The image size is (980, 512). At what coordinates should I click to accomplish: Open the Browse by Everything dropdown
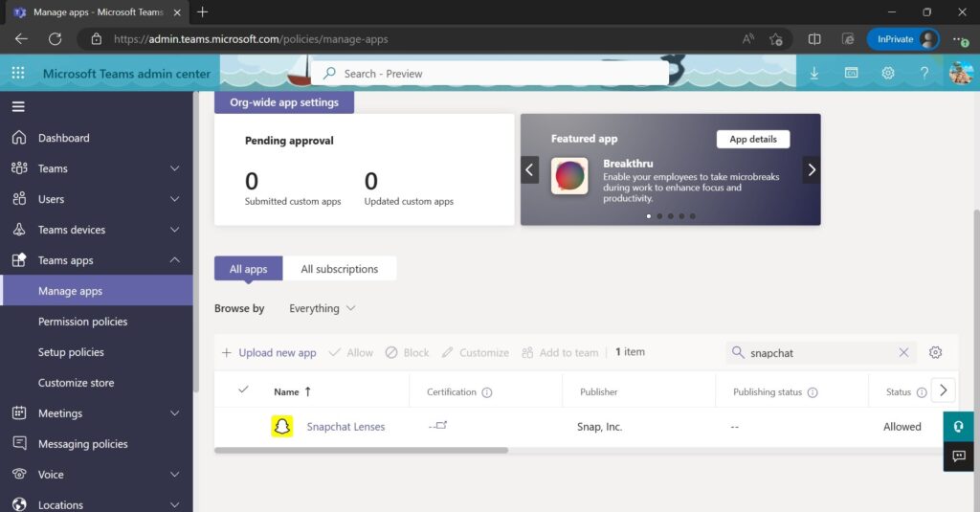point(323,308)
